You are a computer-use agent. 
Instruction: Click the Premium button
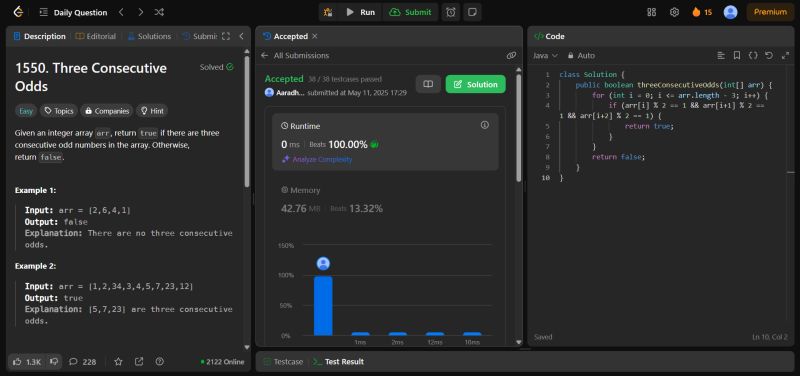click(x=770, y=12)
